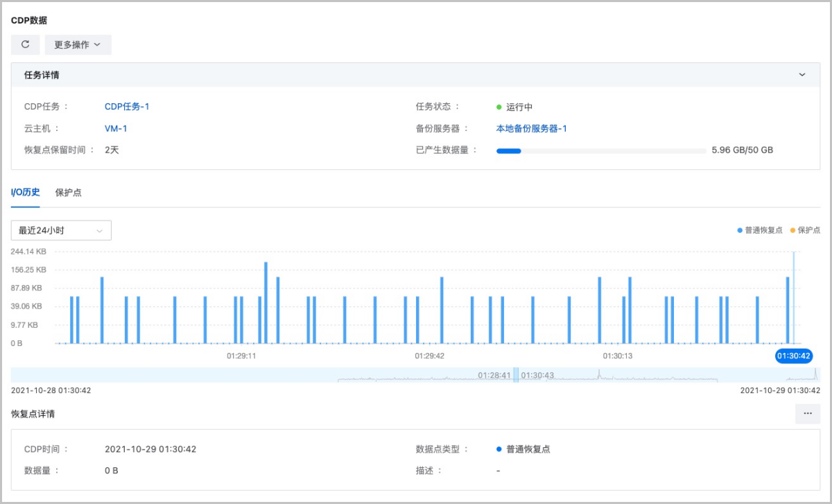This screenshot has width=832, height=504.
Task: Click the 已产生数据量 progress bar
Action: 600,150
